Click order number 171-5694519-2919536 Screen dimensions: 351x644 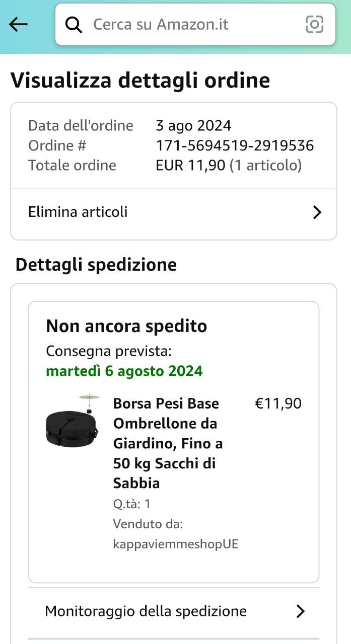point(235,145)
